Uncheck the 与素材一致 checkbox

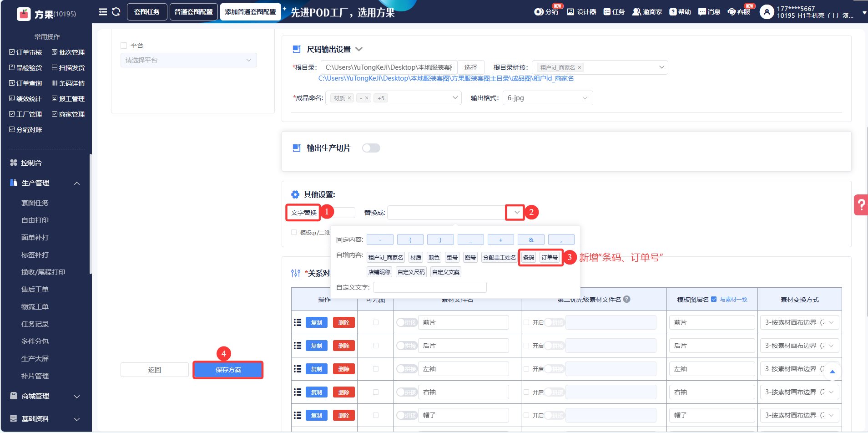tap(714, 299)
